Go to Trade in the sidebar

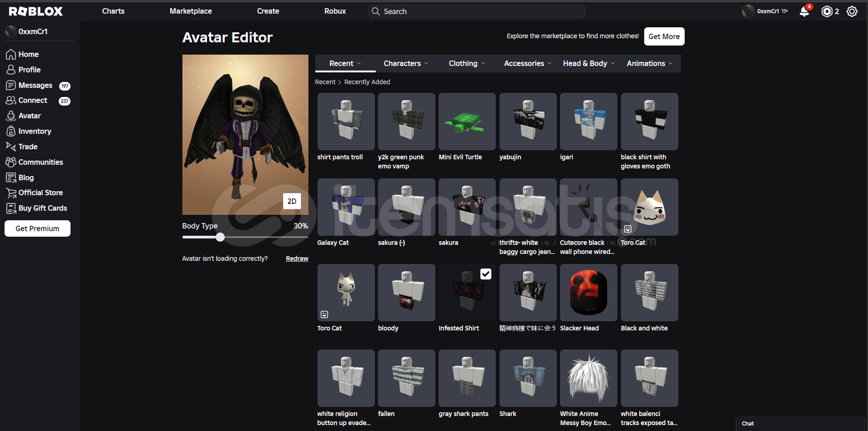(28, 147)
